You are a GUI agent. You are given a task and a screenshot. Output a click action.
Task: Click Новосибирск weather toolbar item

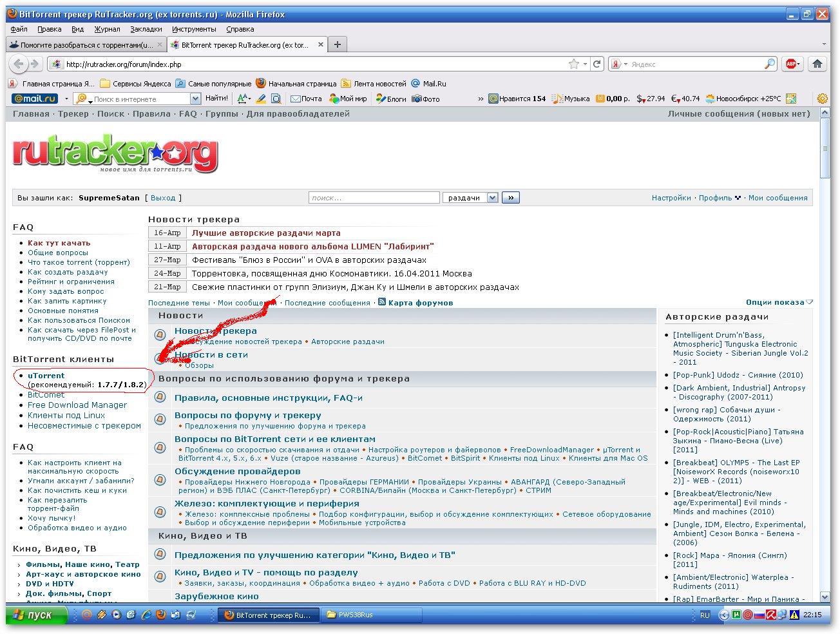coord(743,99)
